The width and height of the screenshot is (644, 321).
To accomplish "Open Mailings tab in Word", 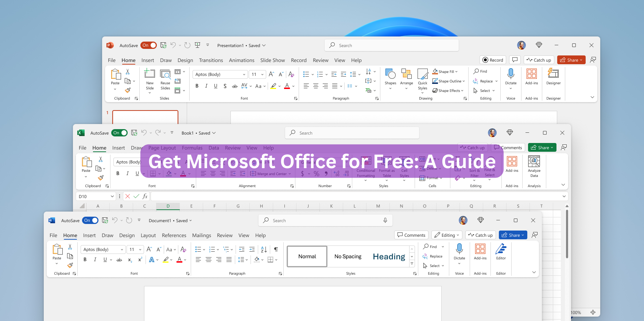I will coord(201,235).
